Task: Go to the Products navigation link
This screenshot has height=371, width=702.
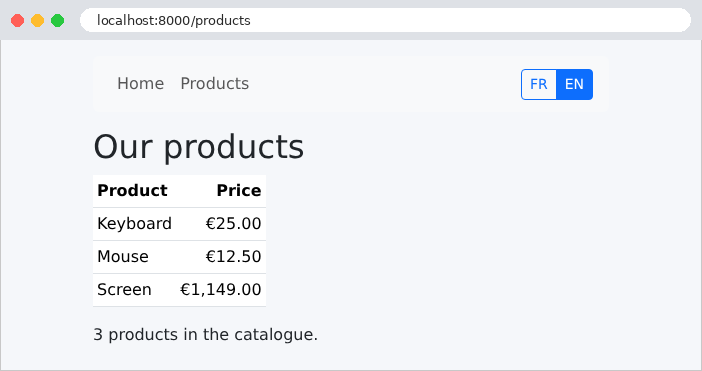Action: click(x=214, y=84)
